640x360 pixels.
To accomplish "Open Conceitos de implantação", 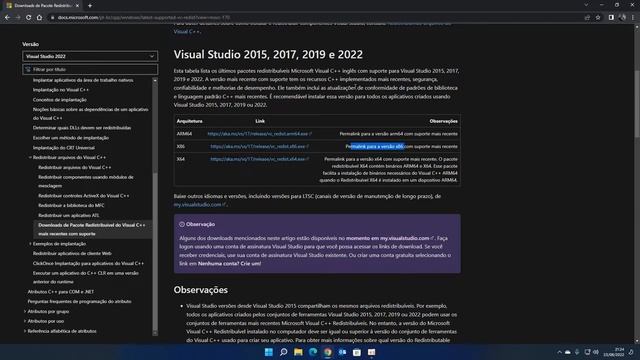I will (60, 100).
